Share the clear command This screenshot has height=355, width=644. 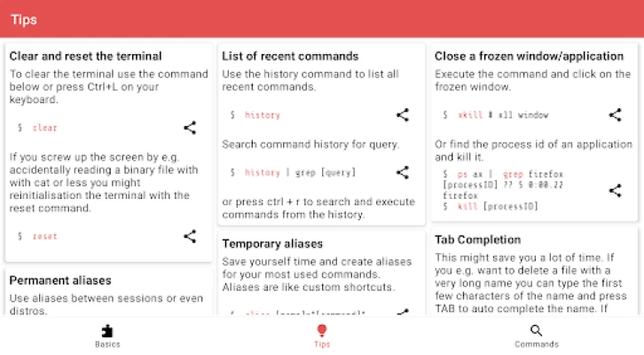click(x=190, y=128)
